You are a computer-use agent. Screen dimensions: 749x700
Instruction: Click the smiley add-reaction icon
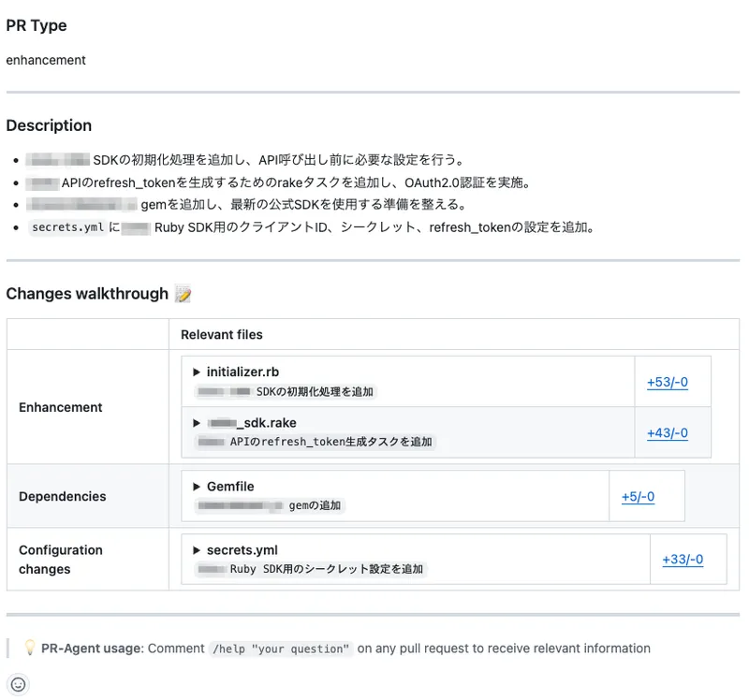click(x=18, y=684)
